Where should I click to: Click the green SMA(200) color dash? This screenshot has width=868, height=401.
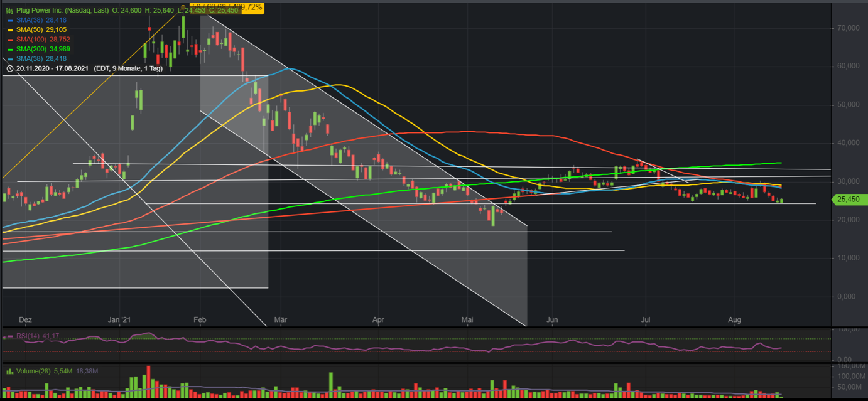click(10, 50)
